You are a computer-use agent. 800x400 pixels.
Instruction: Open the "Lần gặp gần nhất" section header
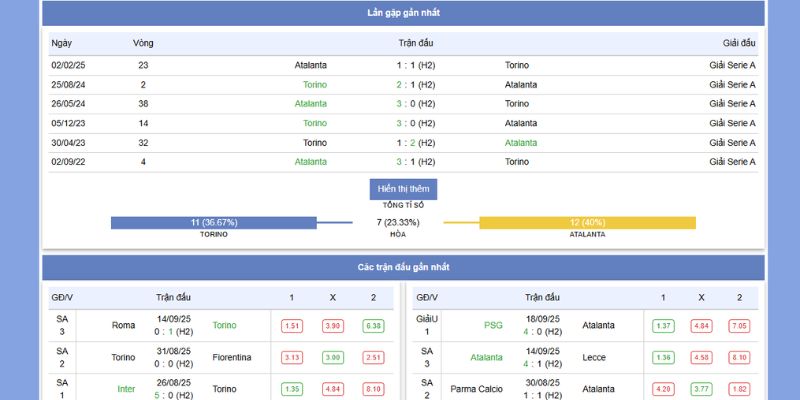(x=403, y=13)
